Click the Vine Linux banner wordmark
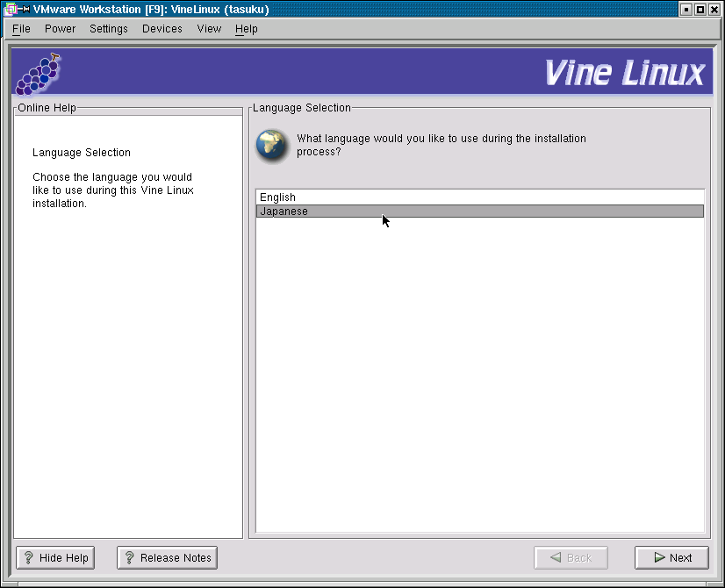Screen dimensions: 725x588 624,73
